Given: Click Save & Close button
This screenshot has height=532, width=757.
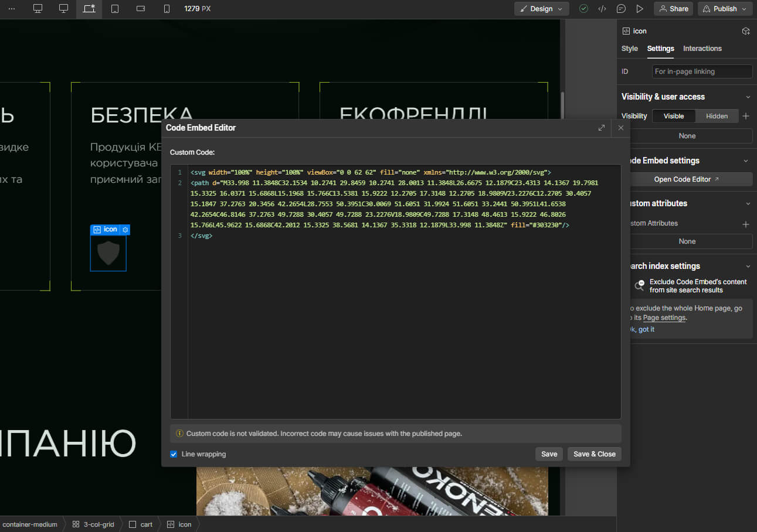Looking at the screenshot, I should [x=594, y=454].
